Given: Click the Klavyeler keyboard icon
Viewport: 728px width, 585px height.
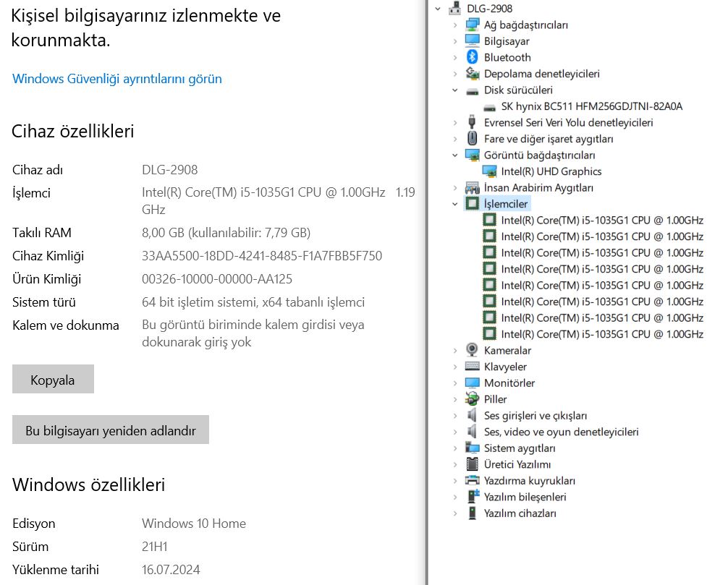Looking at the screenshot, I should coord(472,367).
